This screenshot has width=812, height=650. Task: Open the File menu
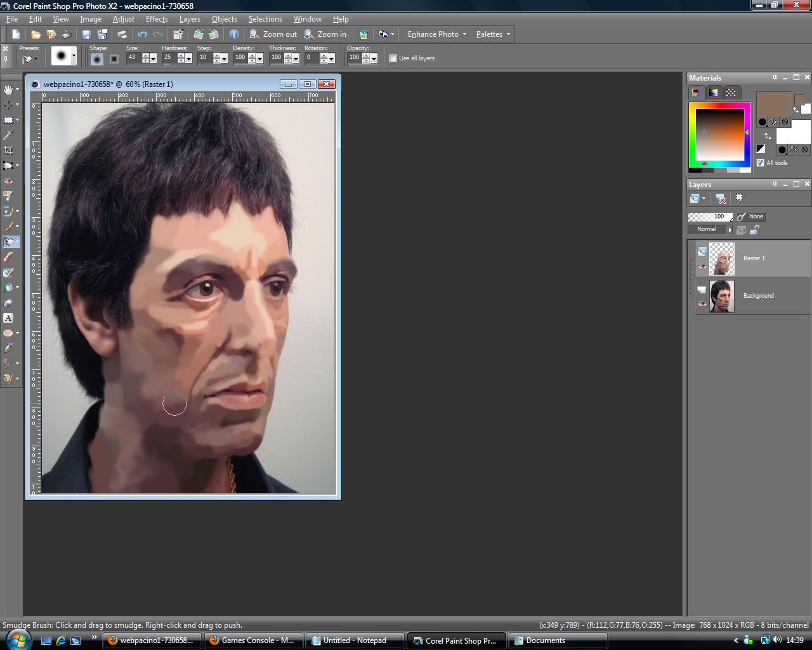coord(12,19)
